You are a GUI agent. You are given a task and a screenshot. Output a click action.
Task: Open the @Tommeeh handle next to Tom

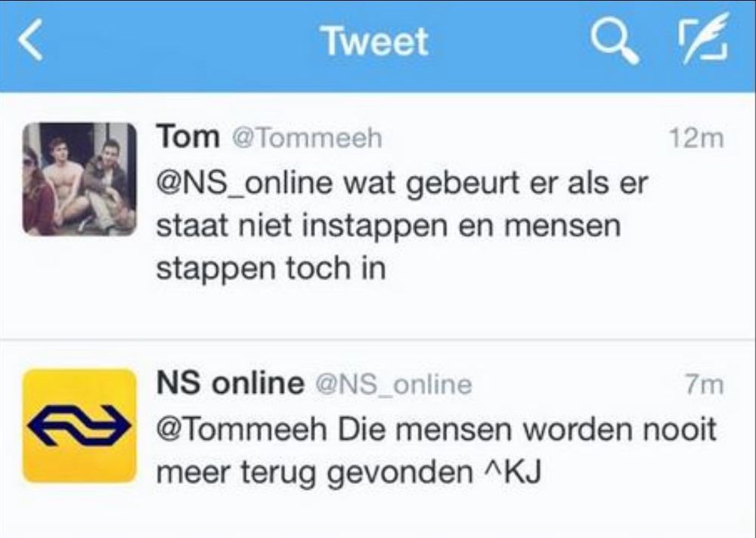[307, 138]
